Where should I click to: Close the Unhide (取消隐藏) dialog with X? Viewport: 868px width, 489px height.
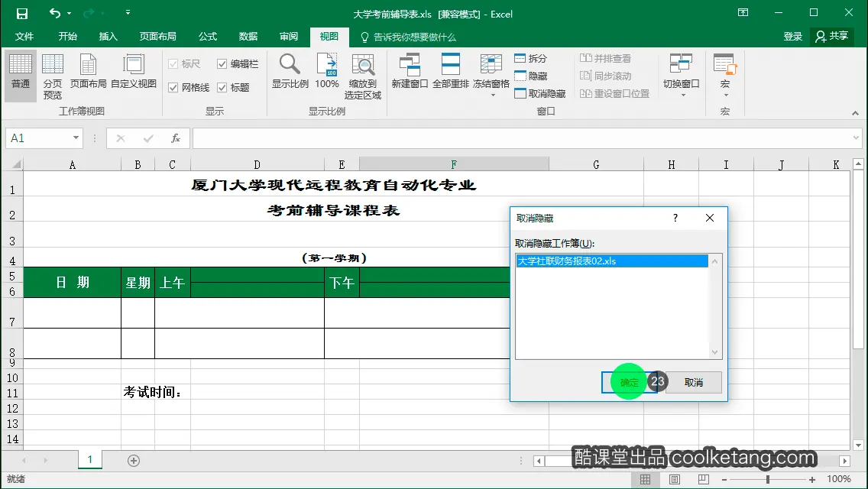(x=710, y=219)
